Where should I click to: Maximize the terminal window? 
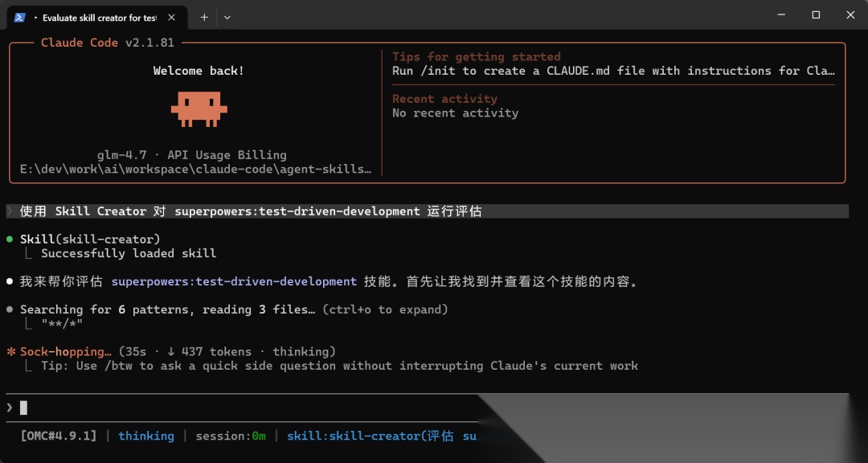pos(816,15)
